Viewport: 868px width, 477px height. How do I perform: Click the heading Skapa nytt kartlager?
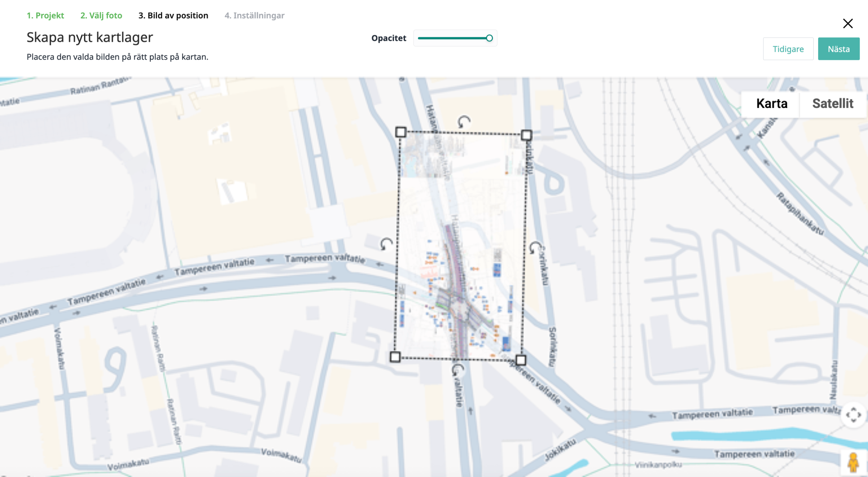tap(90, 37)
